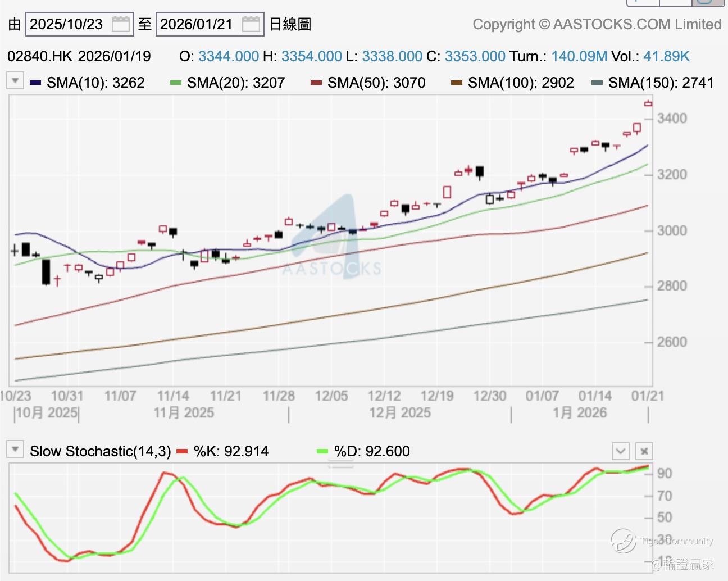
Task: Click the "12月 2025" month label
Action: click(400, 413)
